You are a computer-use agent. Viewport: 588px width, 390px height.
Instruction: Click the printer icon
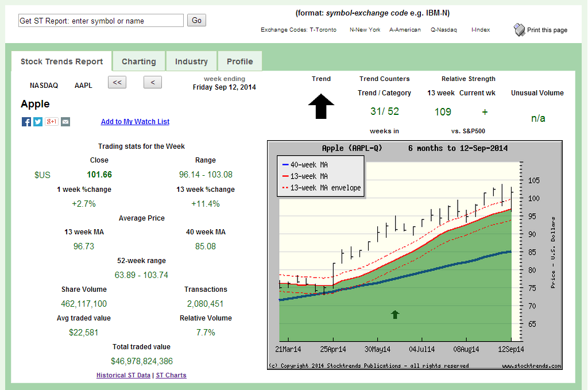pos(519,30)
